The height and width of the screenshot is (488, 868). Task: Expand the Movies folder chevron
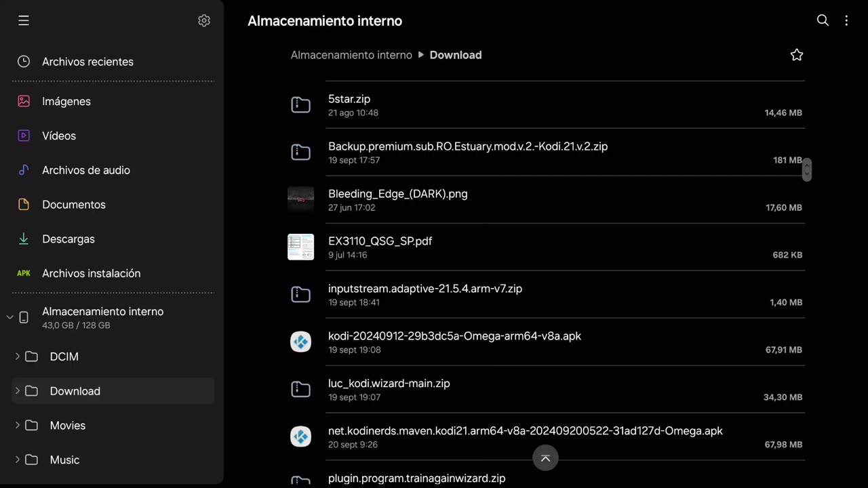point(18,426)
